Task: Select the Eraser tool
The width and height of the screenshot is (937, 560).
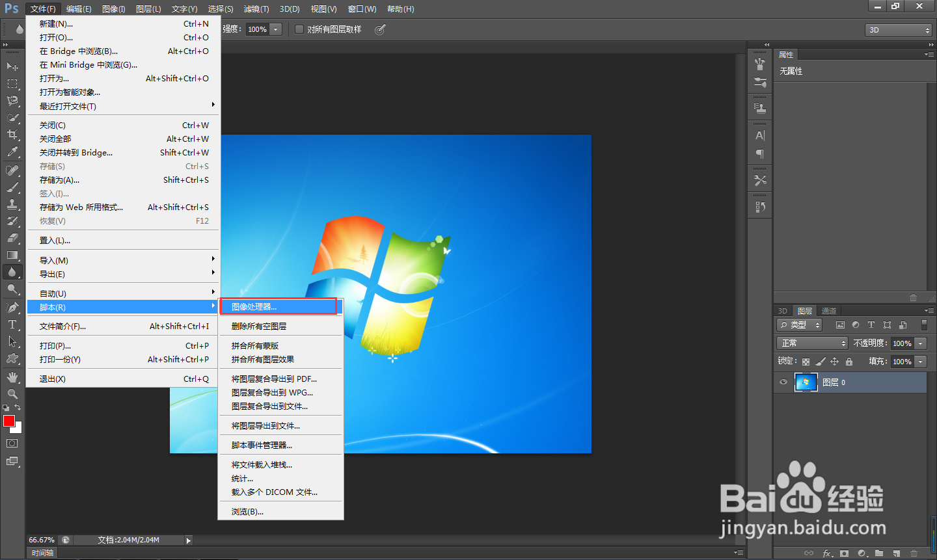Action: tap(12, 238)
